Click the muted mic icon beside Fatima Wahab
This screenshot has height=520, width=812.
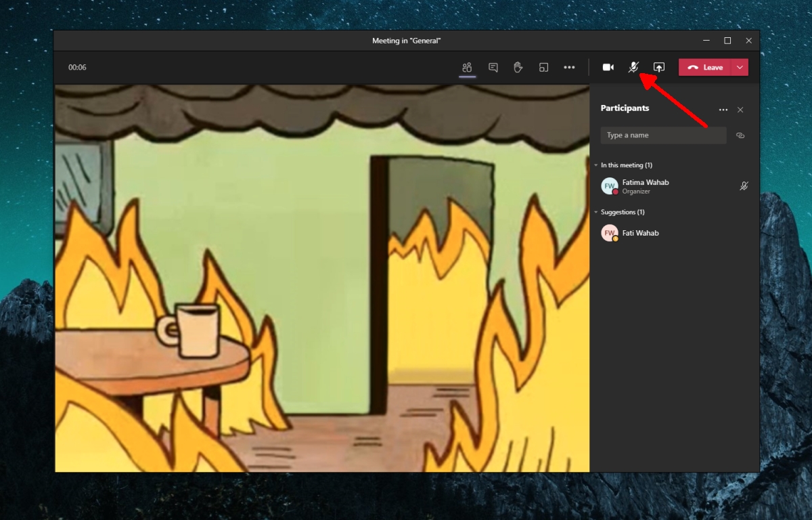(744, 186)
